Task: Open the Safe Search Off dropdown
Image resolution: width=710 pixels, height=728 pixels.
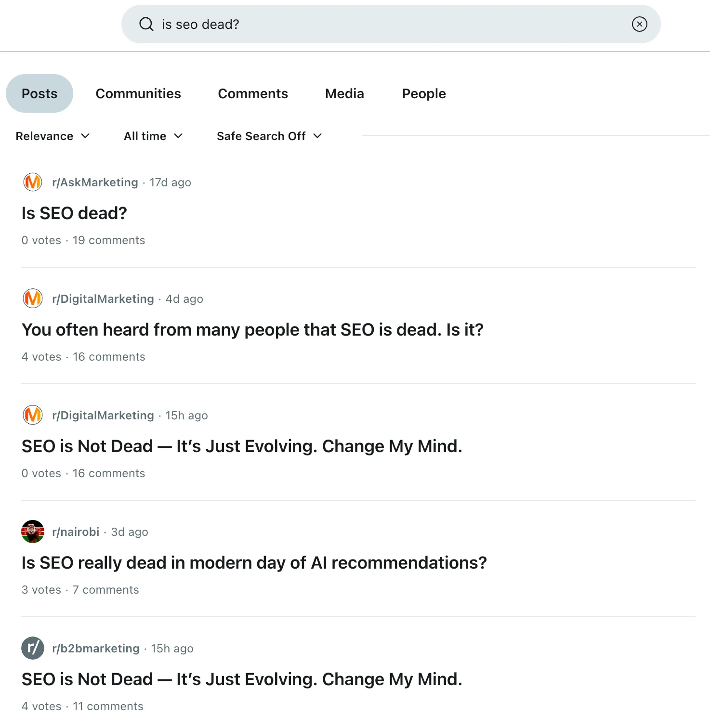Action: click(269, 136)
